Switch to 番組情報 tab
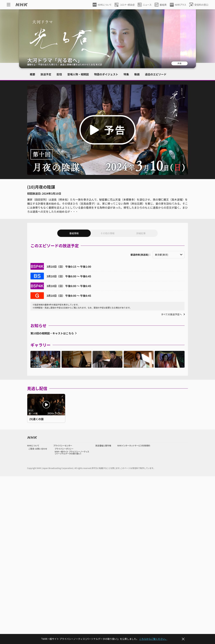This screenshot has width=215, height=644. click(74, 233)
